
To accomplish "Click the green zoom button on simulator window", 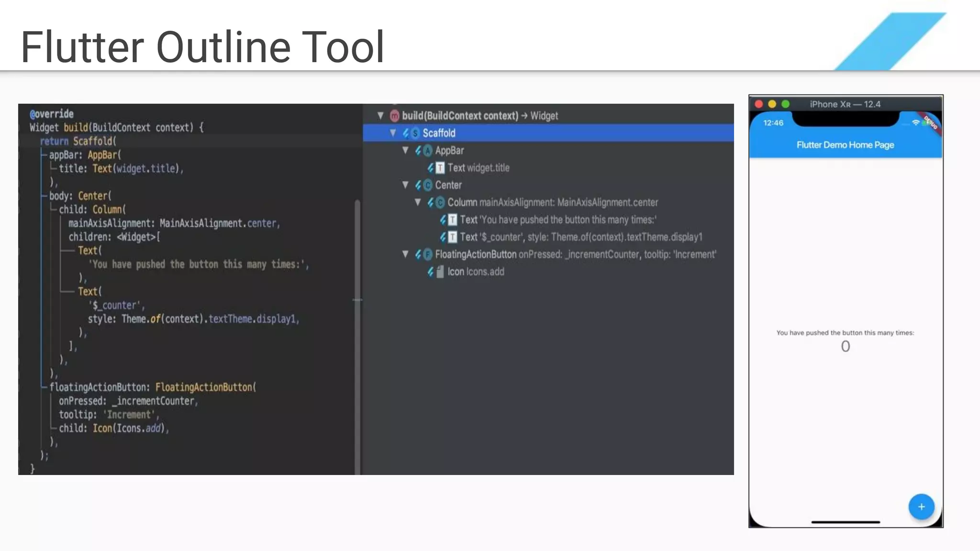I will coord(785,104).
